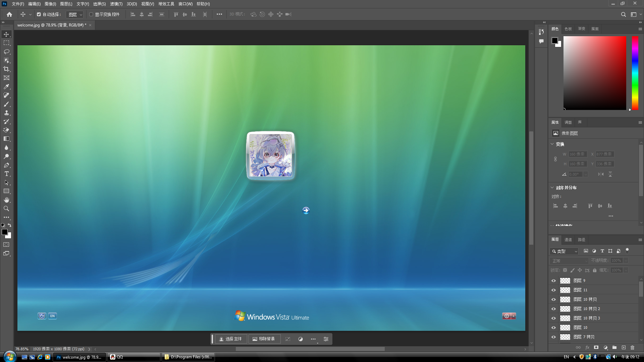
Task: Select the Crop tool
Action: point(6,69)
